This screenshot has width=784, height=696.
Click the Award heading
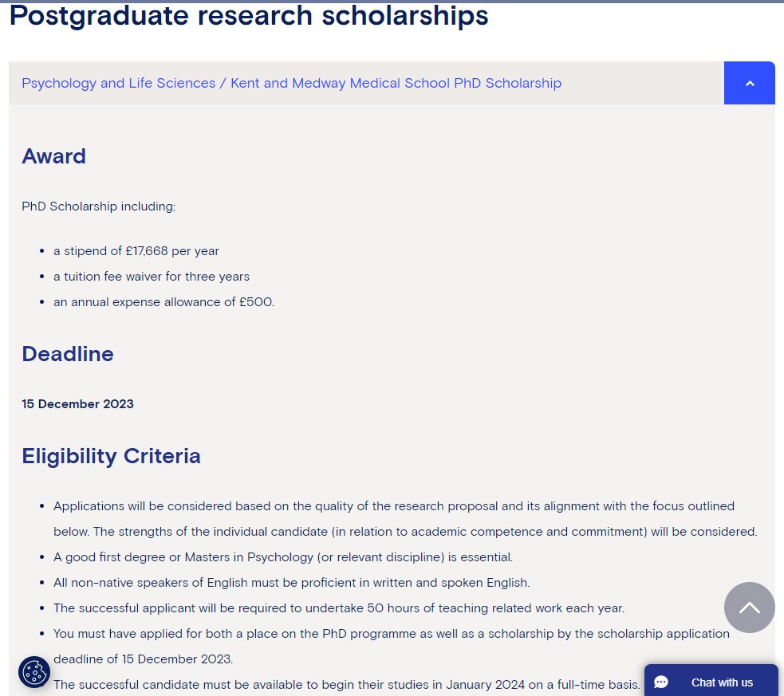coord(54,156)
